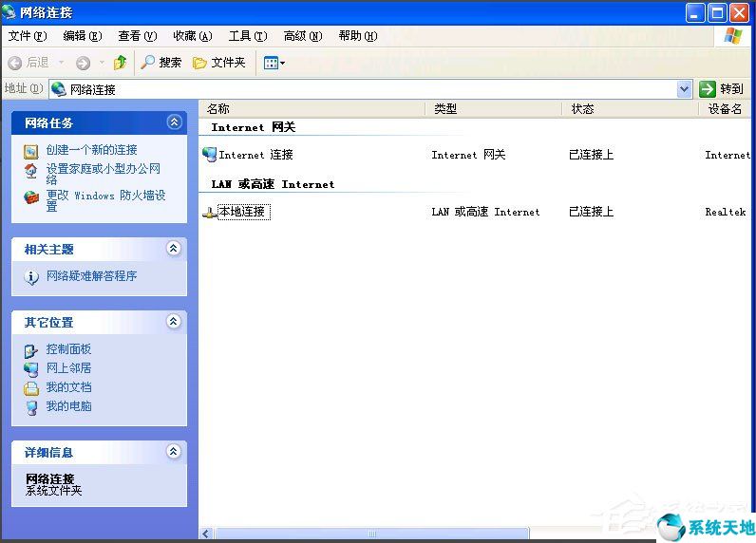The height and width of the screenshot is (543, 756).
Task: Maximize the 网络连接 window
Action: [x=717, y=13]
